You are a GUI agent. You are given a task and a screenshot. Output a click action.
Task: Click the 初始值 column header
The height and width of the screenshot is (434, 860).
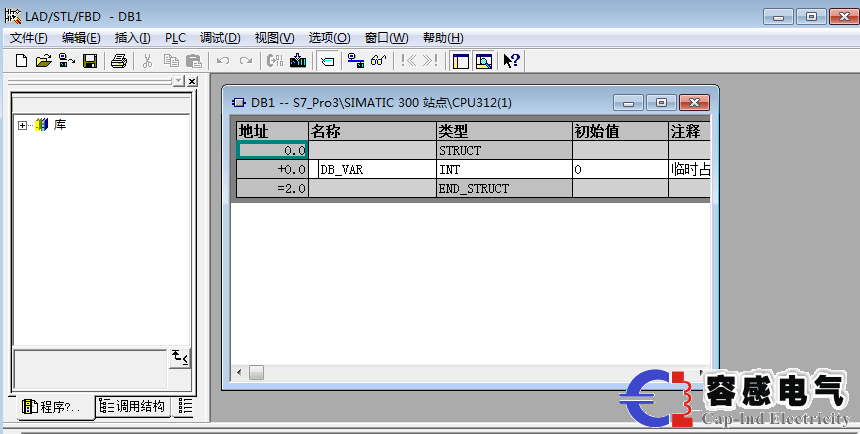tap(620, 131)
